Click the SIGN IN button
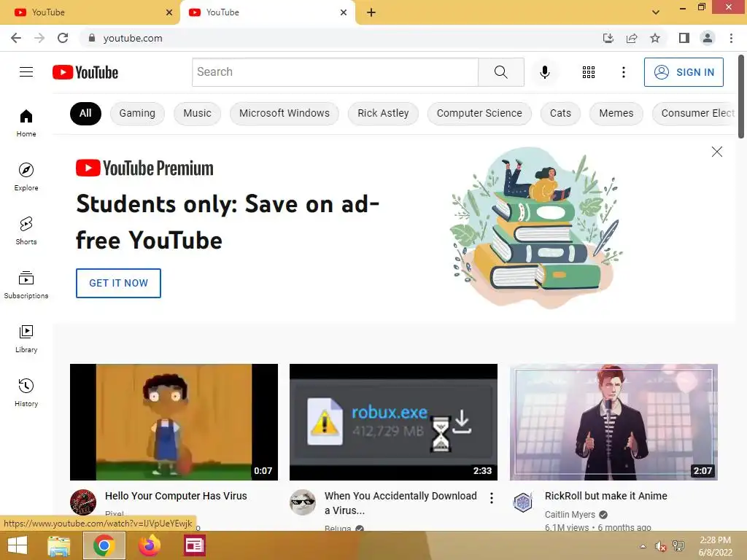Image resolution: width=747 pixels, height=560 pixels. (x=684, y=72)
